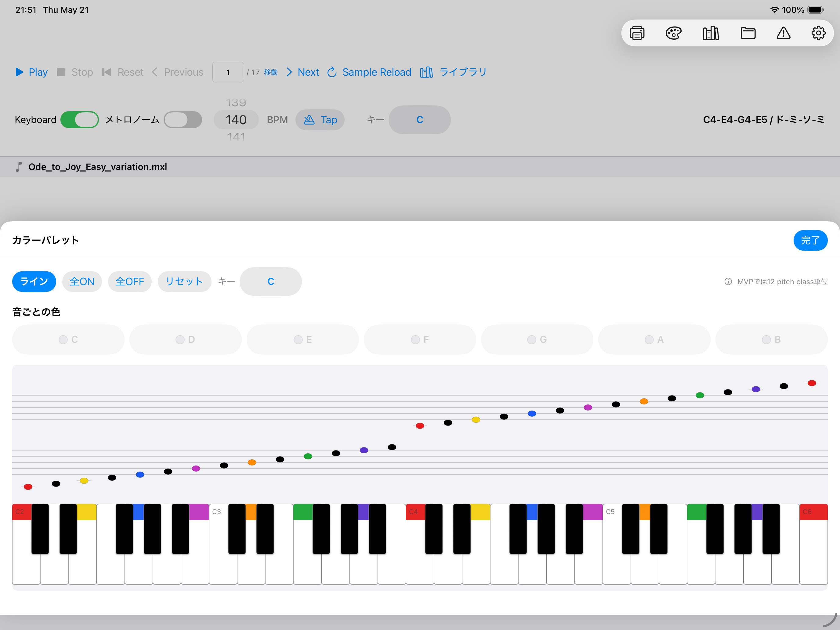Open ライブラリ library link
Screen dimensions: 840x630
coord(453,72)
